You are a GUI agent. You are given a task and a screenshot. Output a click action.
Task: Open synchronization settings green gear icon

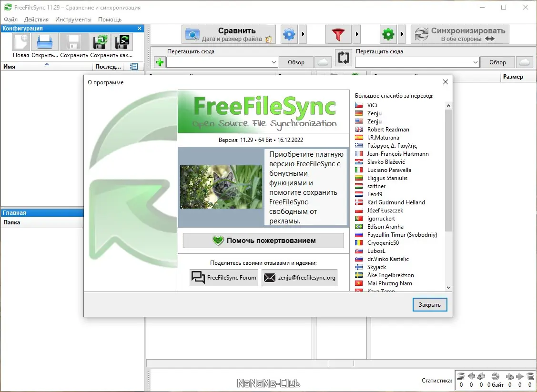click(x=388, y=34)
